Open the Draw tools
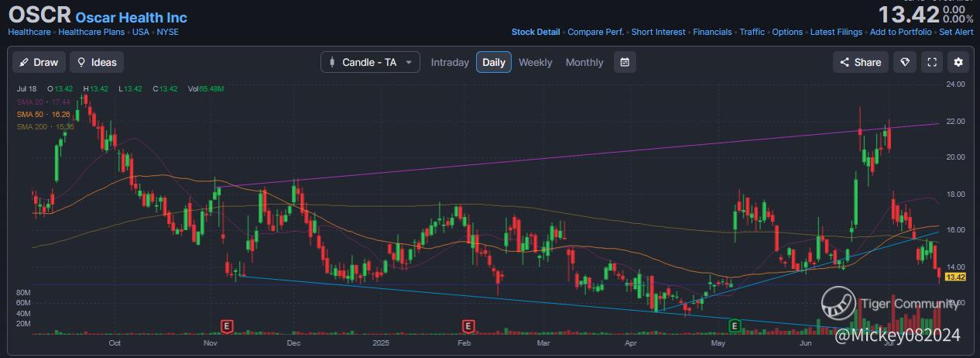 (39, 62)
